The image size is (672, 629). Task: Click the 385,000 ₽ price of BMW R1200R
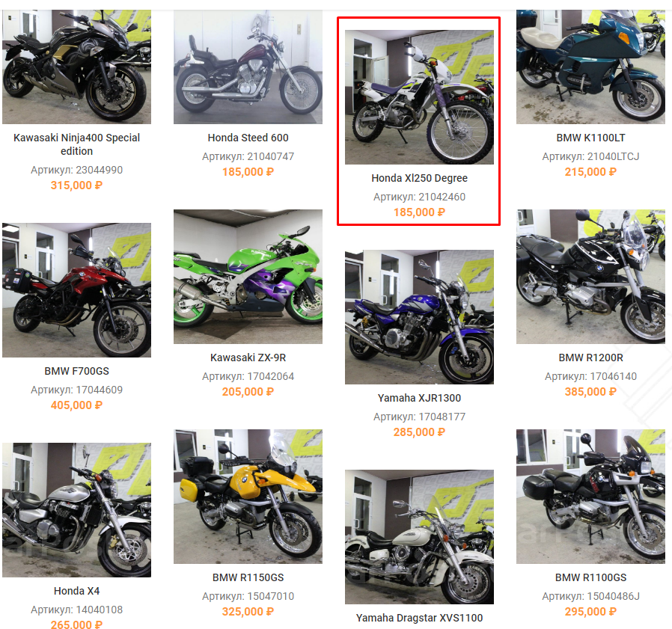tap(590, 392)
